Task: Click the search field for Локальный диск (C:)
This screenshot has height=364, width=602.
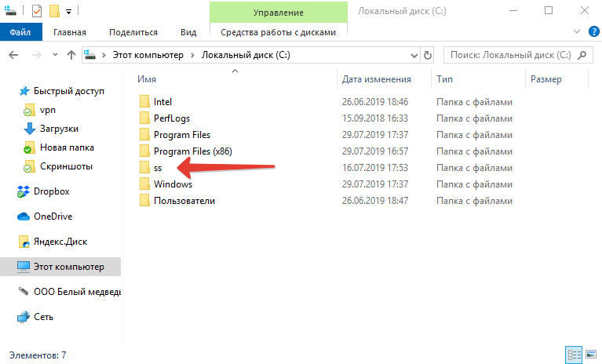Action: pyautogui.click(x=510, y=55)
